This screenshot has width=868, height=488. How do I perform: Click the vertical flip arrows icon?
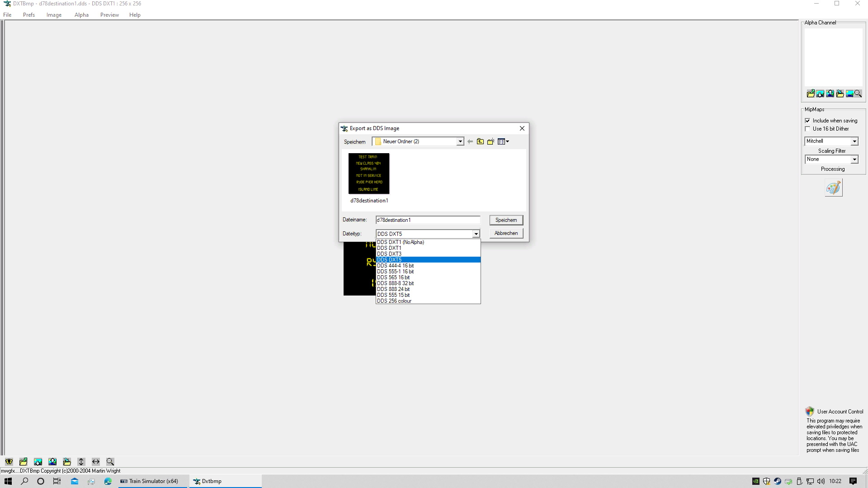pyautogui.click(x=81, y=462)
